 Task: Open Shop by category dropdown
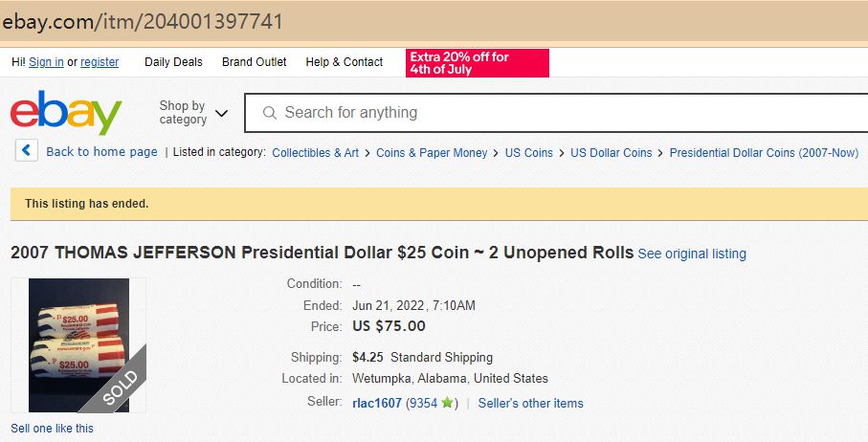tap(183, 113)
